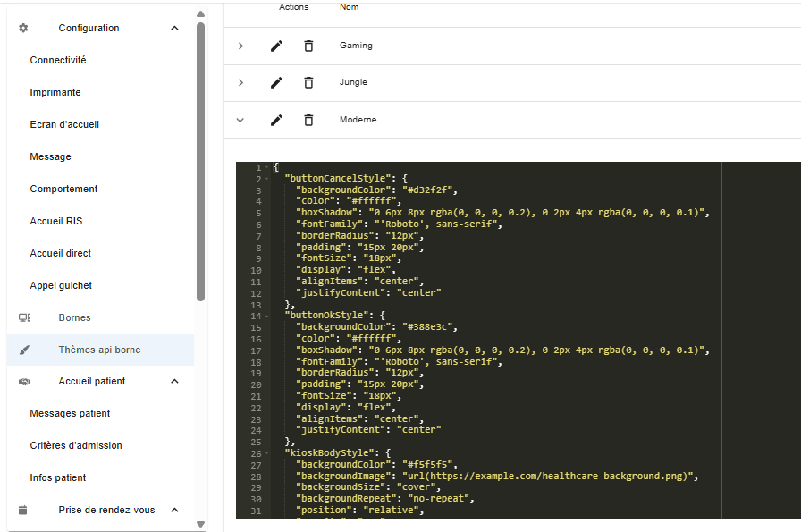Viewport: 801px width, 532px height.
Task: Select Comportement in the sidebar menu
Action: [63, 189]
